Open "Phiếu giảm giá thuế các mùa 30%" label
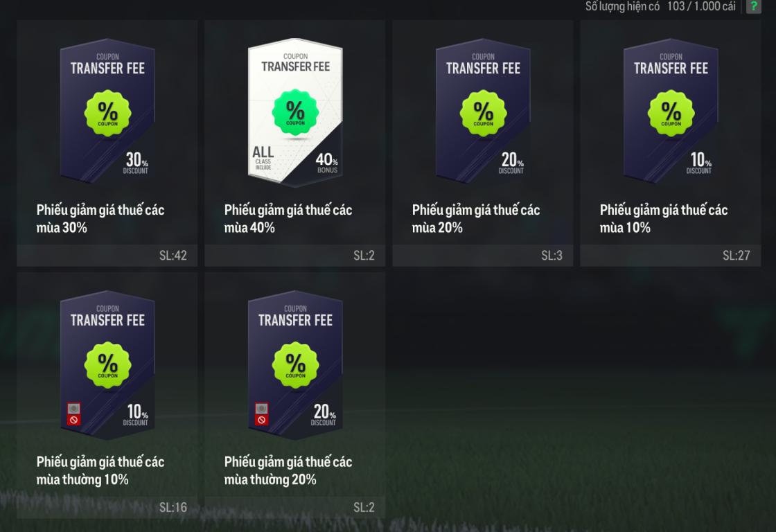This screenshot has height=532, width=776. click(x=100, y=218)
